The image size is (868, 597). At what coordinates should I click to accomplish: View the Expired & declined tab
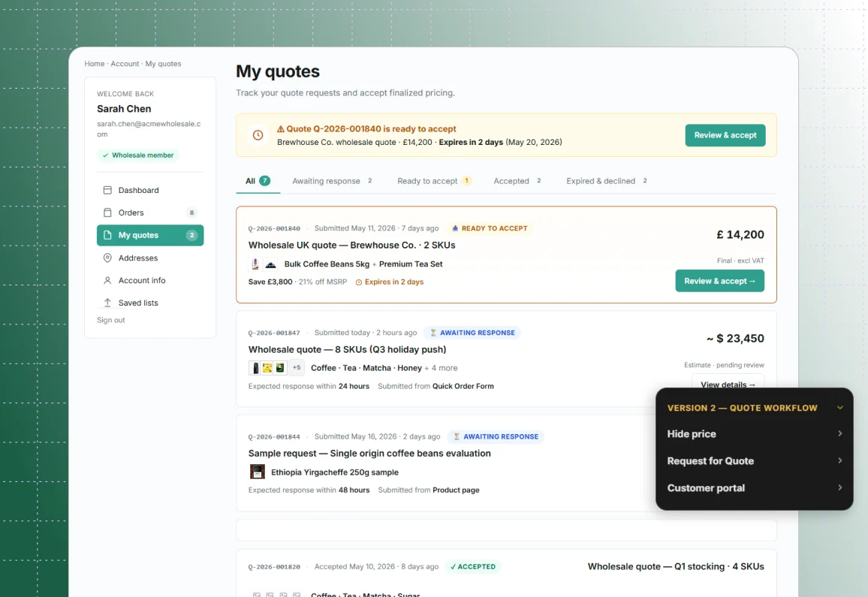[607, 181]
